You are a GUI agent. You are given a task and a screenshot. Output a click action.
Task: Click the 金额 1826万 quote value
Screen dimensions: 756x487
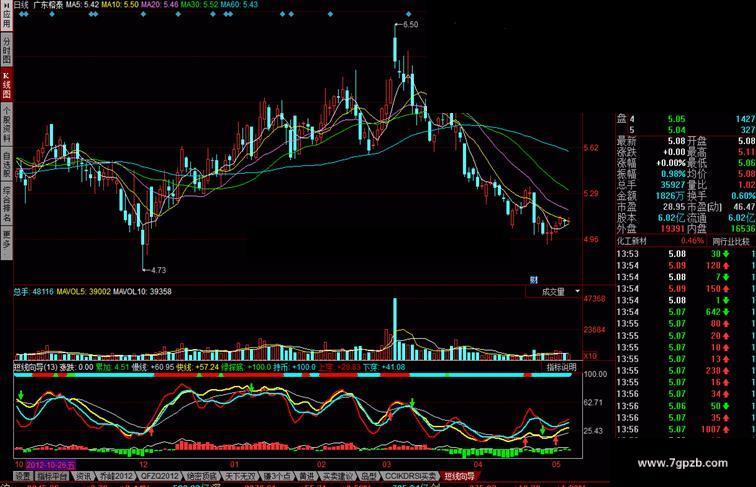click(671, 196)
